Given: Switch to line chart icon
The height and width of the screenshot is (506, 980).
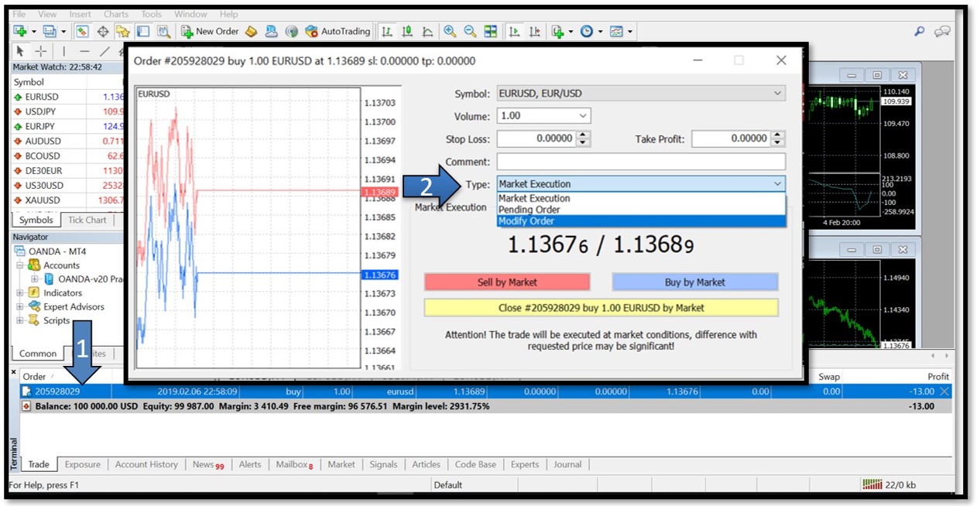Looking at the screenshot, I should point(427,32).
